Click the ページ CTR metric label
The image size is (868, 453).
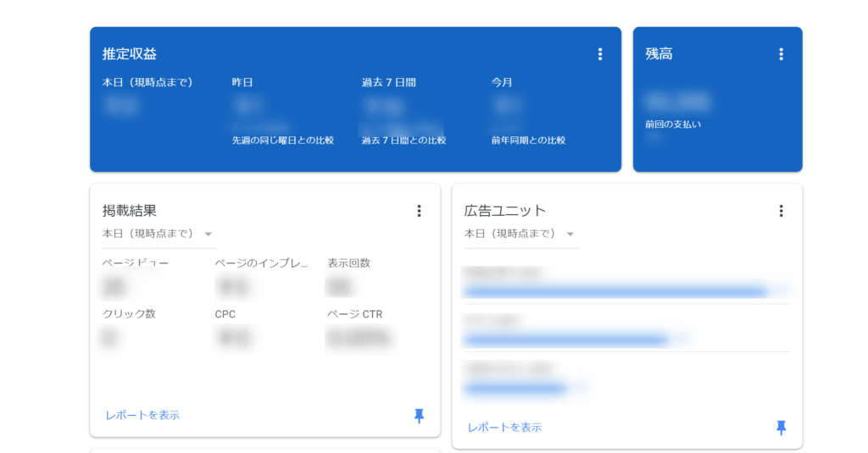355,314
